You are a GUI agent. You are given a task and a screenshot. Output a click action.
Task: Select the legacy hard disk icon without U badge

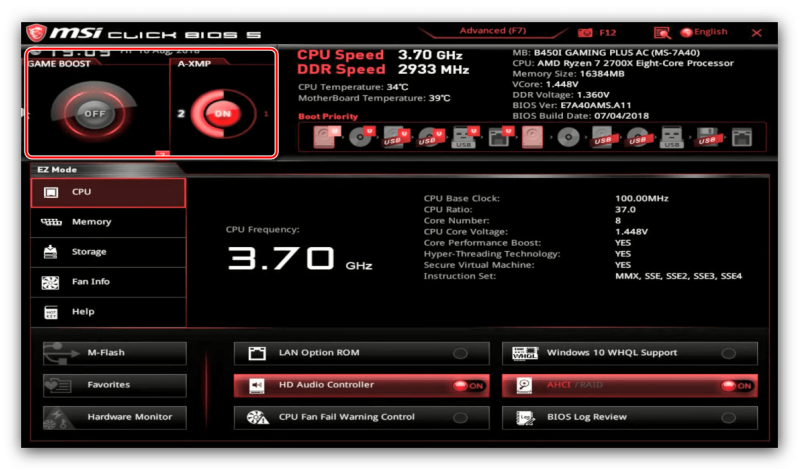[532, 137]
